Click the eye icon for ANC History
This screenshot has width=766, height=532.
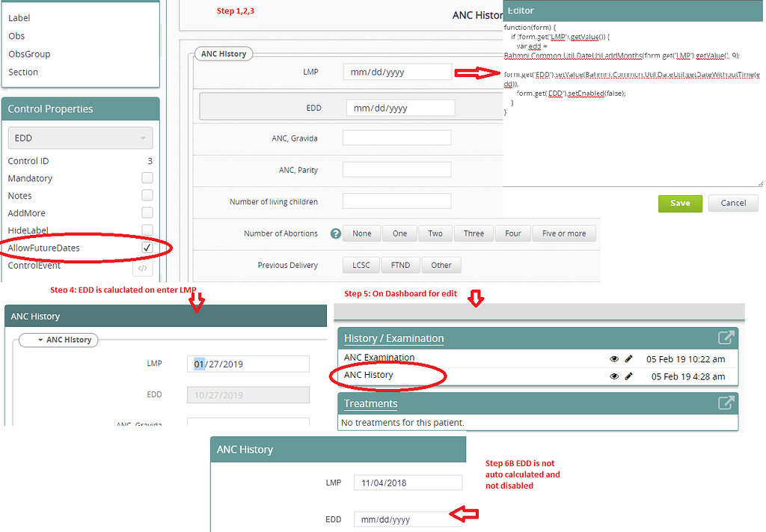point(613,376)
